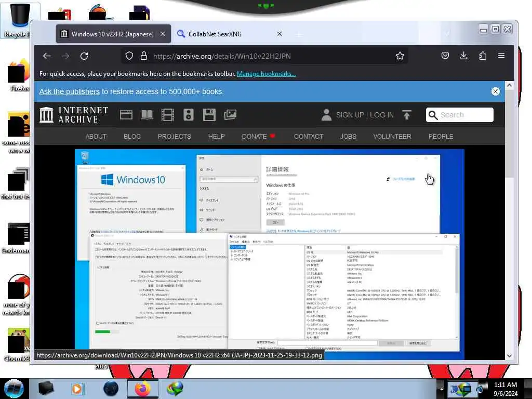The height and width of the screenshot is (399, 532).
Task: Click the page scrollbar down arrow
Action: pos(509,355)
